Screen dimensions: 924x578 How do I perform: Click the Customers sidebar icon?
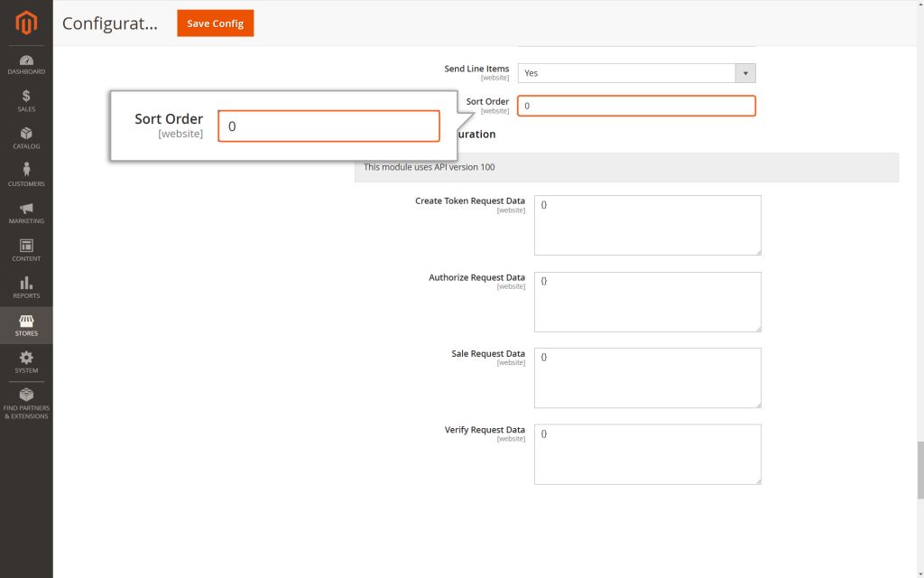[x=26, y=176]
